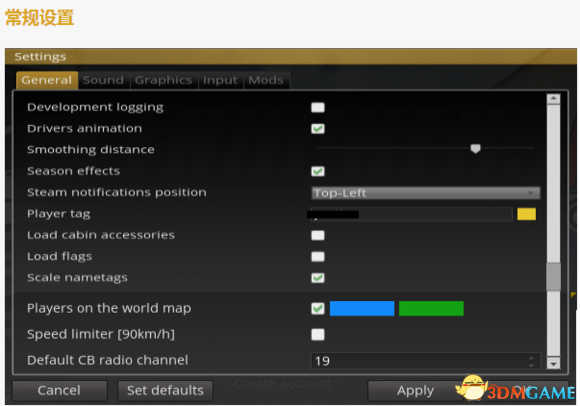Go to the Mods tab
Viewport: 580px width, 406px height.
coord(266,80)
